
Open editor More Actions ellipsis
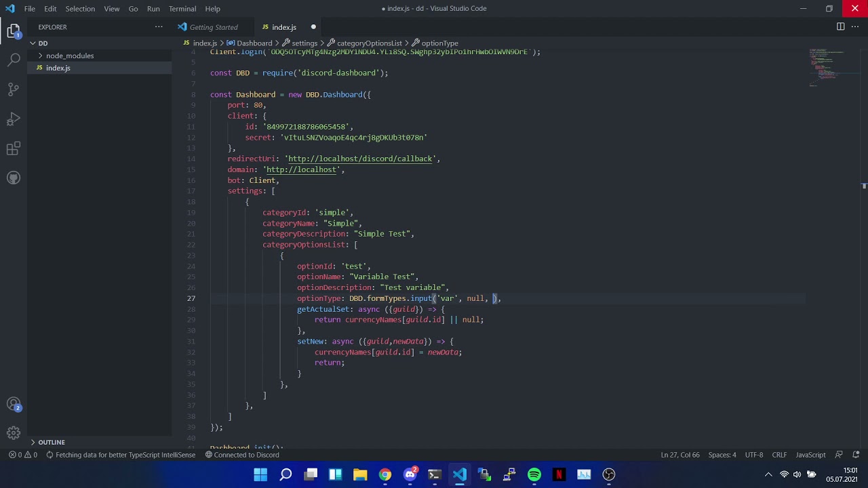click(x=855, y=27)
